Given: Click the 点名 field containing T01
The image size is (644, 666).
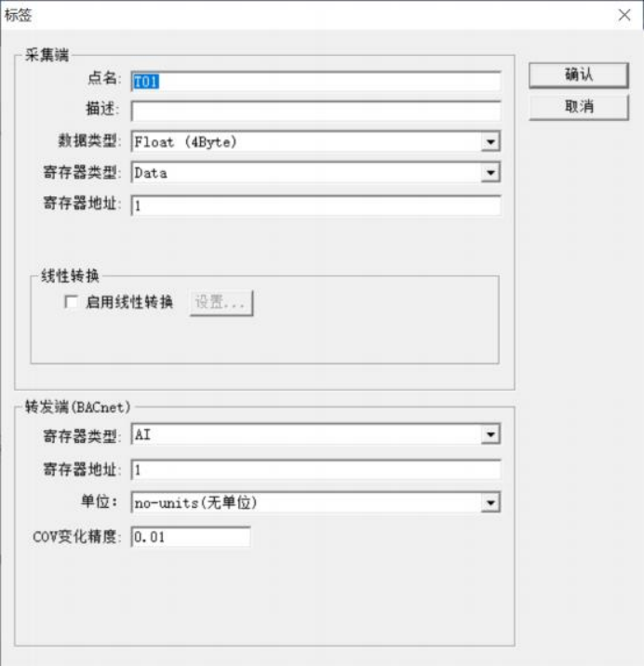Looking at the screenshot, I should point(315,82).
